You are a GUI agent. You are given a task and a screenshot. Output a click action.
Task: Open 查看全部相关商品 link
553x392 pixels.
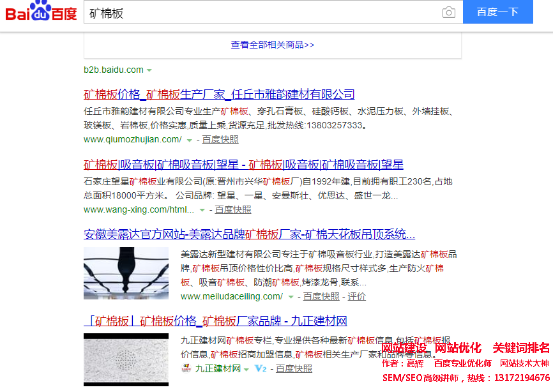tap(273, 45)
